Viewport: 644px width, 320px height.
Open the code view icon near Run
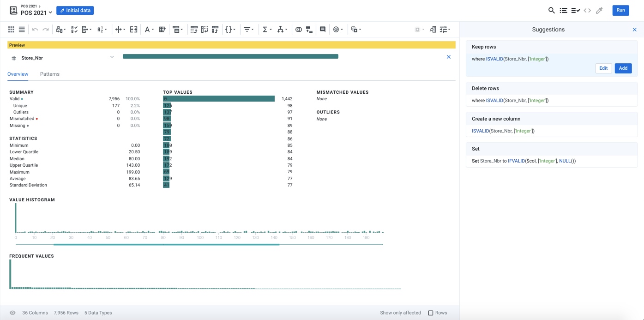tap(586, 10)
